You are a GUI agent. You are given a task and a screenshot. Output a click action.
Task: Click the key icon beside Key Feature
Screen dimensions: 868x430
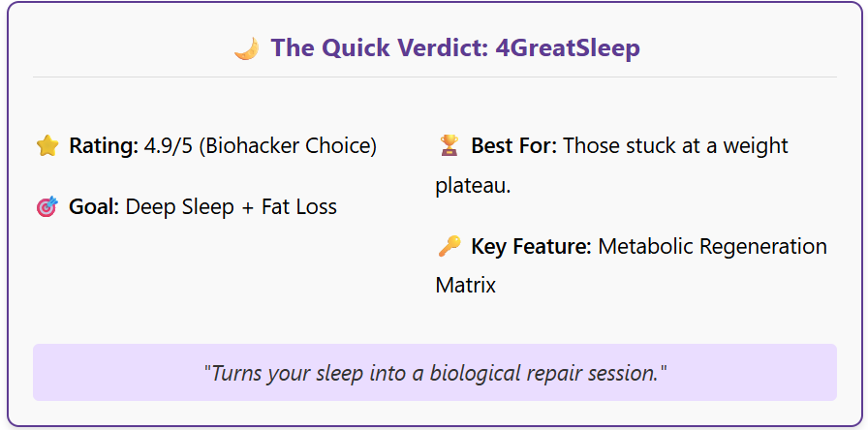coord(449,247)
